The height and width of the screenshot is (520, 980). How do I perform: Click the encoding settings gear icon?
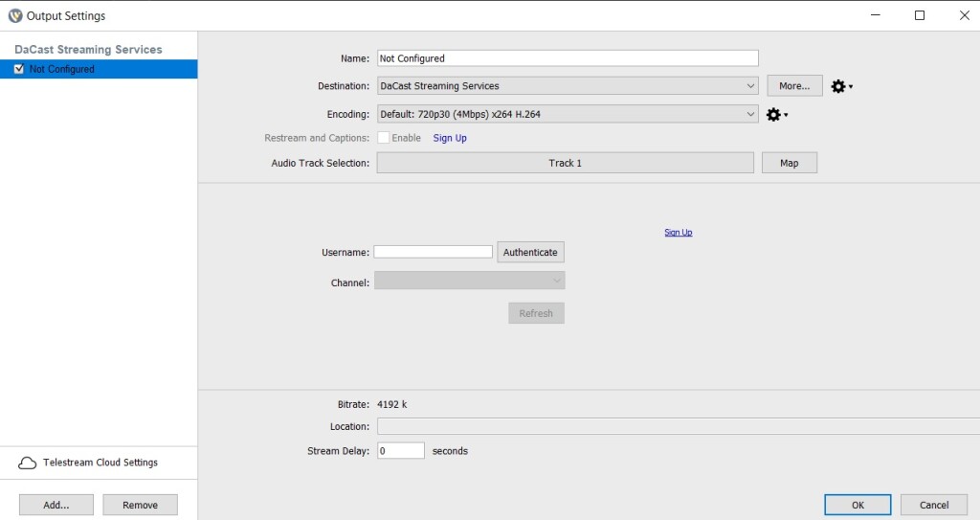coord(774,115)
